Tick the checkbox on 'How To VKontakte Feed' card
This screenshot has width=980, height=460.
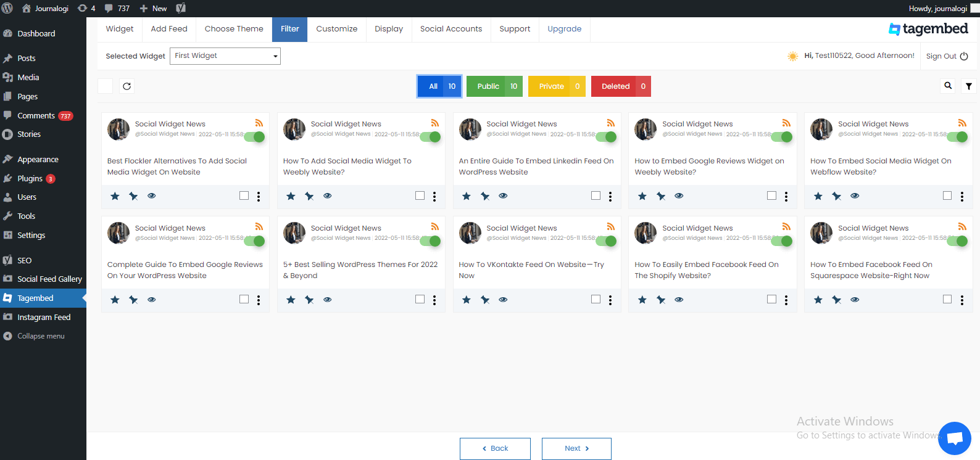596,299
